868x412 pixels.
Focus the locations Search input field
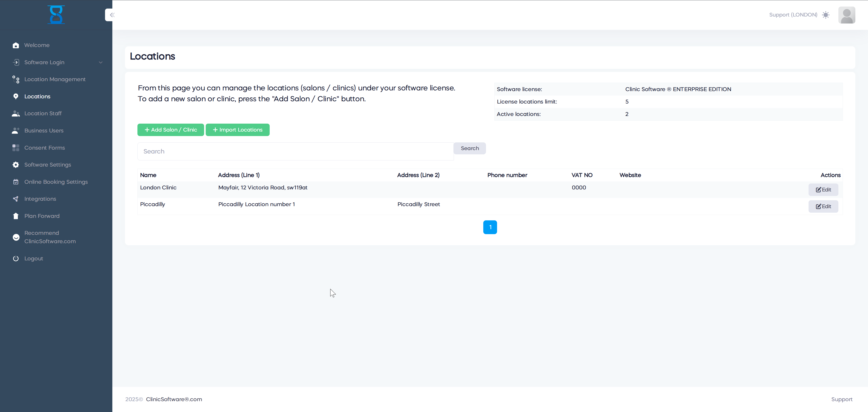click(x=295, y=152)
